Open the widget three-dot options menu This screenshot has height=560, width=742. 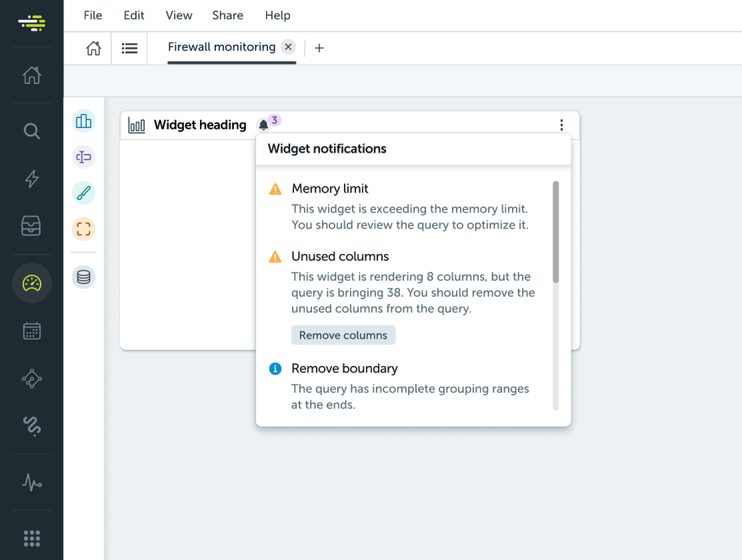pyautogui.click(x=561, y=125)
